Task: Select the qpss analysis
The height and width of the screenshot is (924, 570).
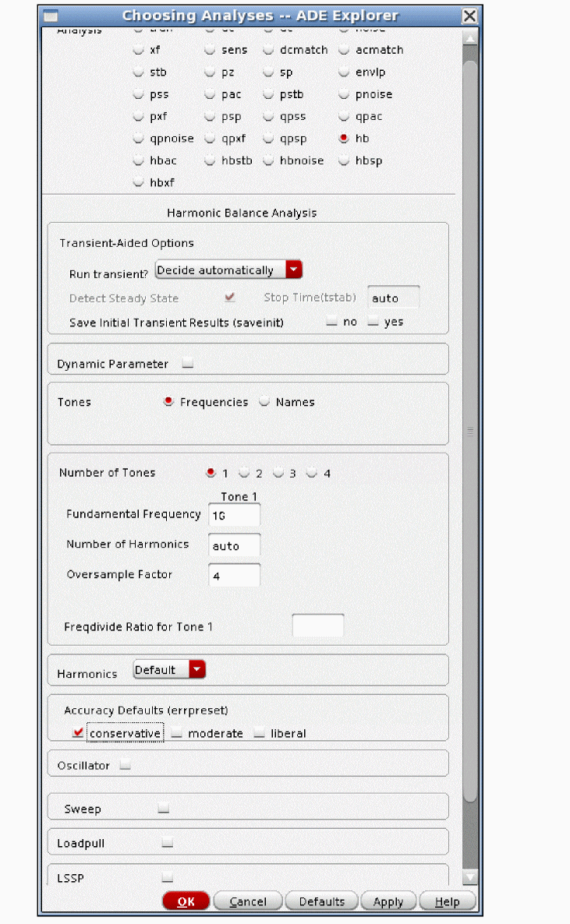Action: pyautogui.click(x=268, y=116)
